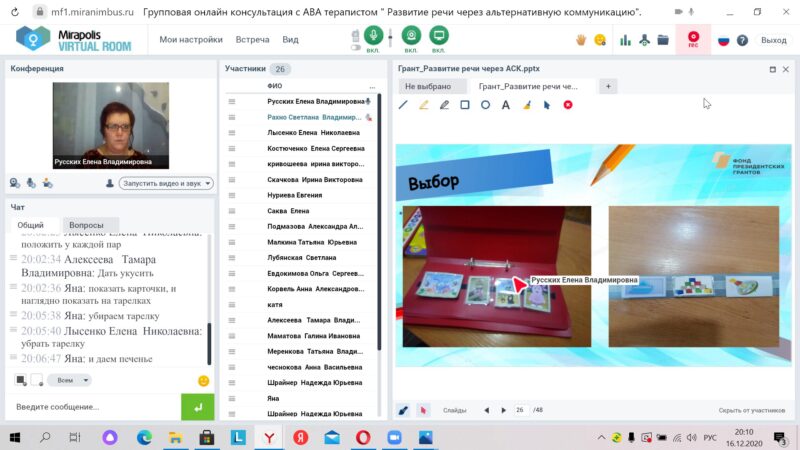Click the red delete circle tool
The width and height of the screenshot is (800, 450).
point(568,105)
